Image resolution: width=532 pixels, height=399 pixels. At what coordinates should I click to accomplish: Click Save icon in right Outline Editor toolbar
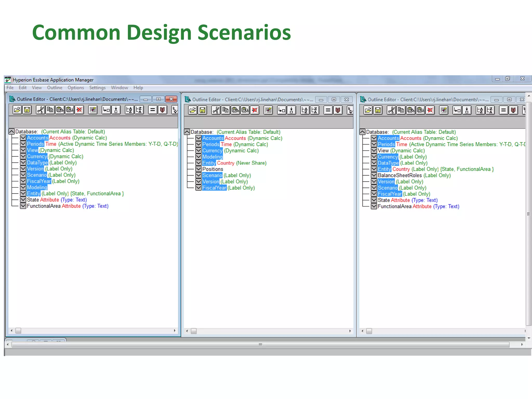pyautogui.click(x=378, y=110)
